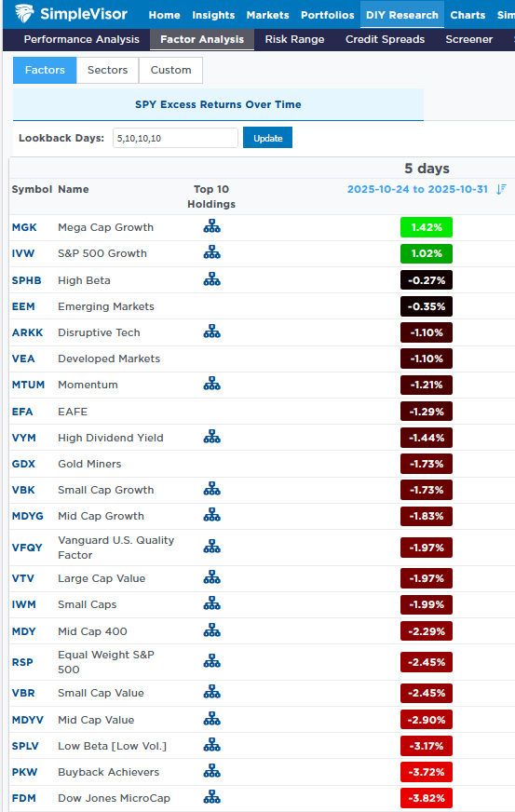This screenshot has width=515, height=812.
Task: Open ARKK symbol link
Action: pos(27,332)
